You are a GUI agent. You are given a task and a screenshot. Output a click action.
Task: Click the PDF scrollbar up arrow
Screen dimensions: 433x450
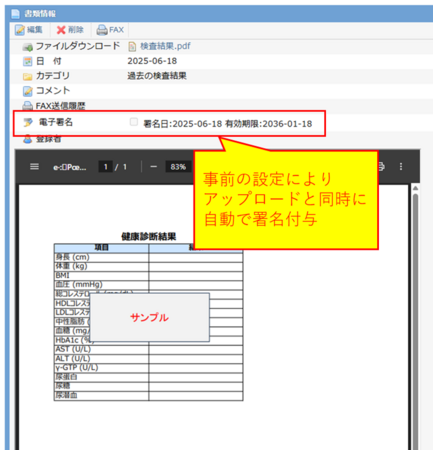(415, 188)
